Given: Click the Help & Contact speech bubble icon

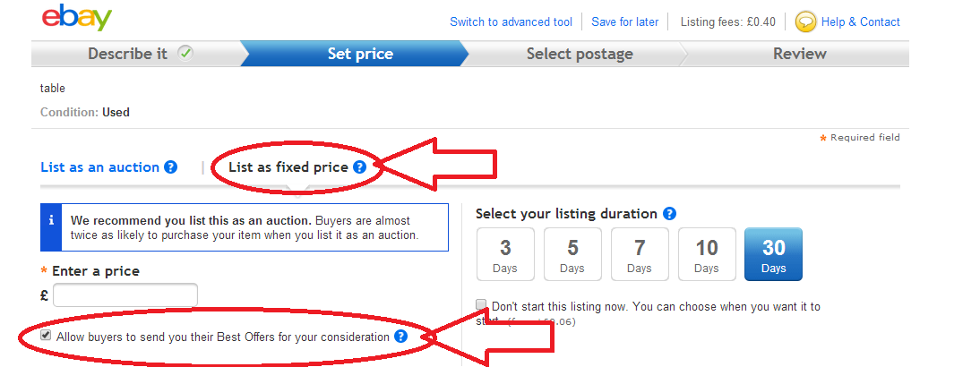Looking at the screenshot, I should click(x=805, y=21).
